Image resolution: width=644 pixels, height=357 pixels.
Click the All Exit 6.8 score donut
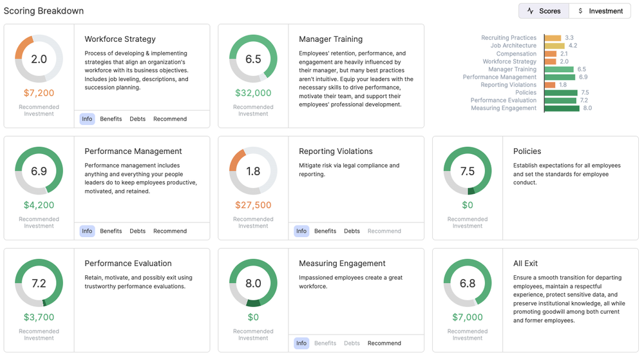coord(468,283)
